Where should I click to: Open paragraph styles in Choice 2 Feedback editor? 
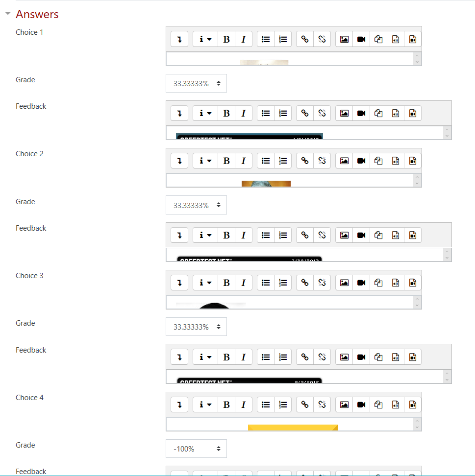pos(205,235)
